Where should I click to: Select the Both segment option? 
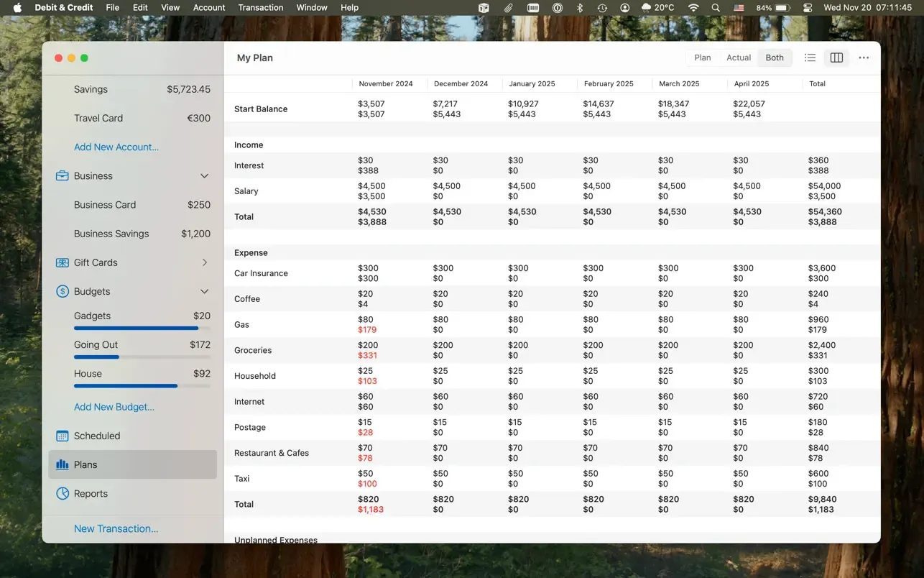tap(775, 58)
